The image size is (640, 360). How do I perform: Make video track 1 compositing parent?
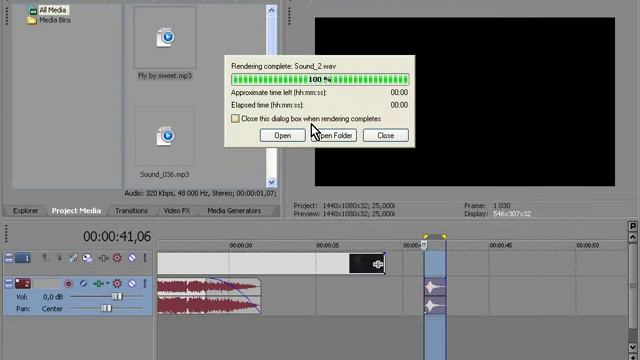(x=45, y=258)
